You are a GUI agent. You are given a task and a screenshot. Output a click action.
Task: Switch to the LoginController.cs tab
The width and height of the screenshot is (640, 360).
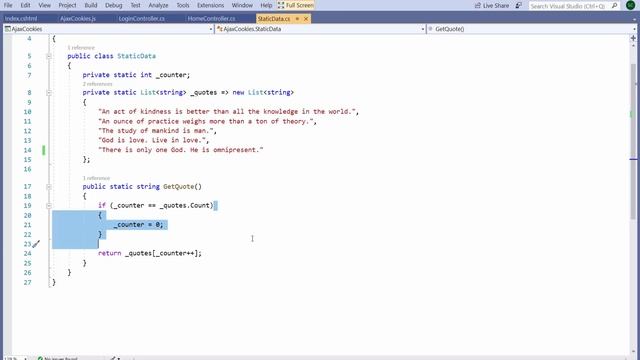pos(141,19)
